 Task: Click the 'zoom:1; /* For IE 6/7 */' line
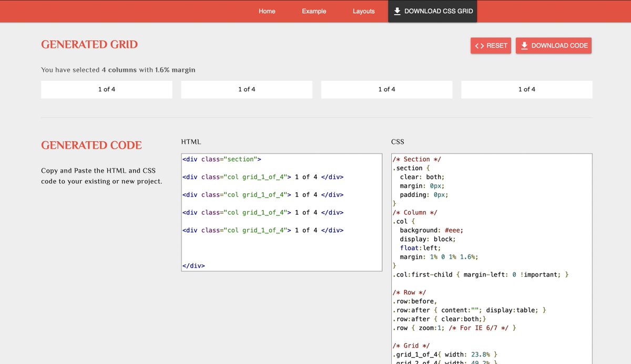click(x=454, y=328)
